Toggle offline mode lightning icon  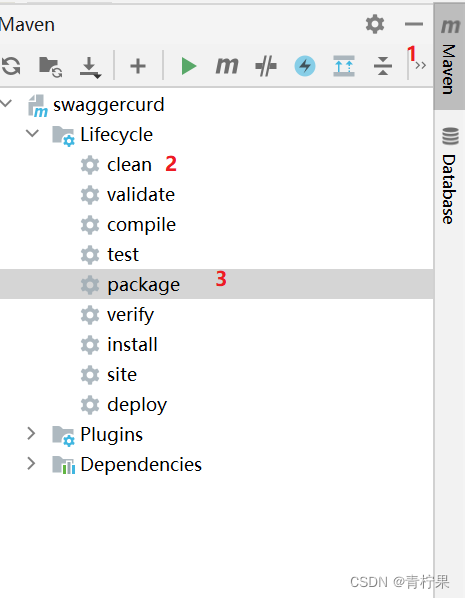point(305,66)
